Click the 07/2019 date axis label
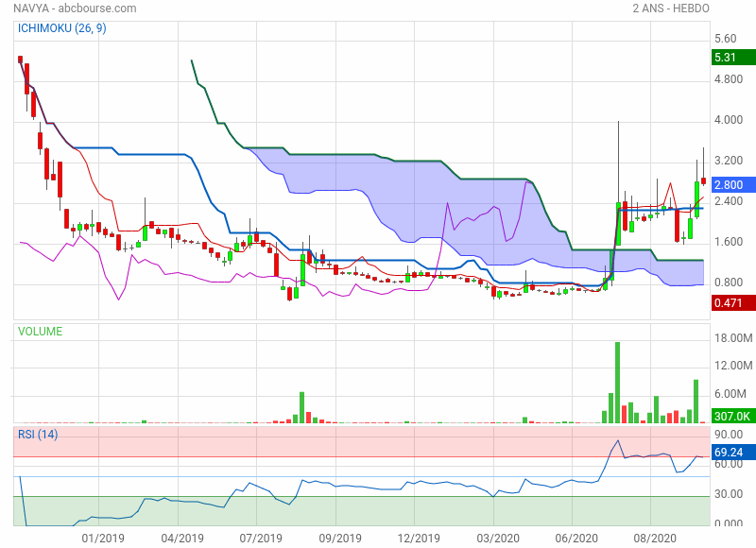The height and width of the screenshot is (548, 756). 261,538
